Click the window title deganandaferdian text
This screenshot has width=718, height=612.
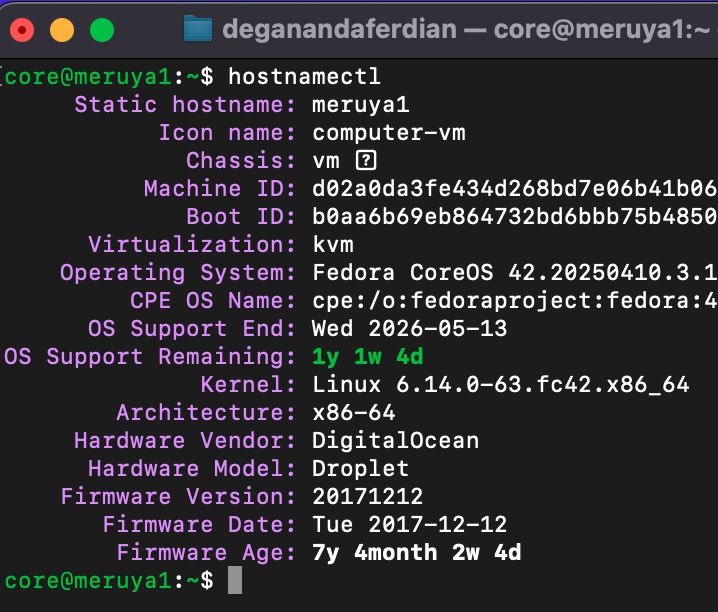[x=339, y=29]
